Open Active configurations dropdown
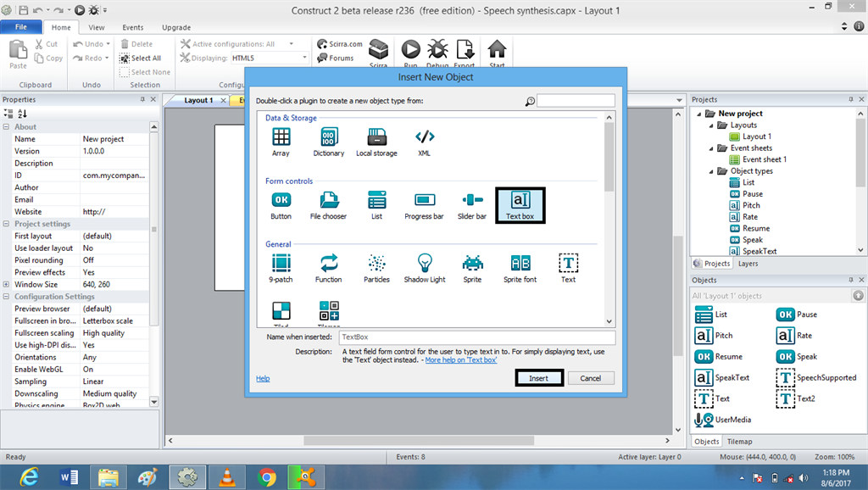868x490 pixels. [x=292, y=44]
